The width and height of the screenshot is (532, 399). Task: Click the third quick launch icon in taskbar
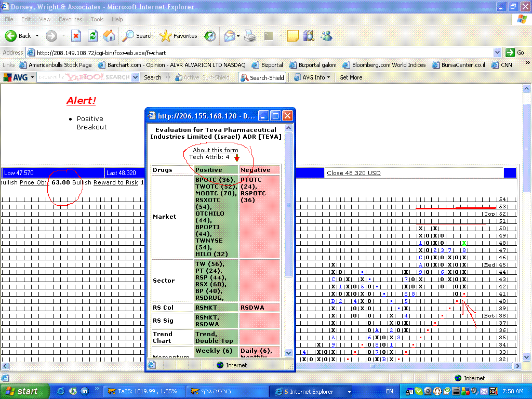click(x=85, y=391)
